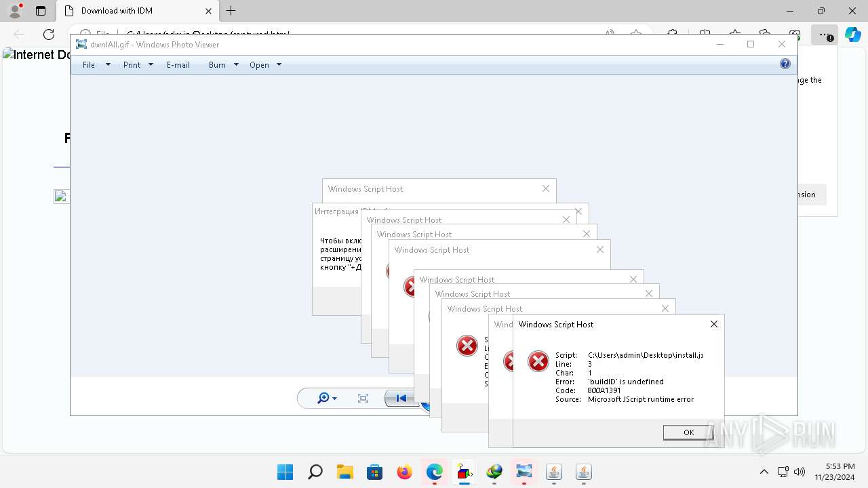The height and width of the screenshot is (488, 868).
Task: Click OK in the Windows Script Host error
Action: 688,432
